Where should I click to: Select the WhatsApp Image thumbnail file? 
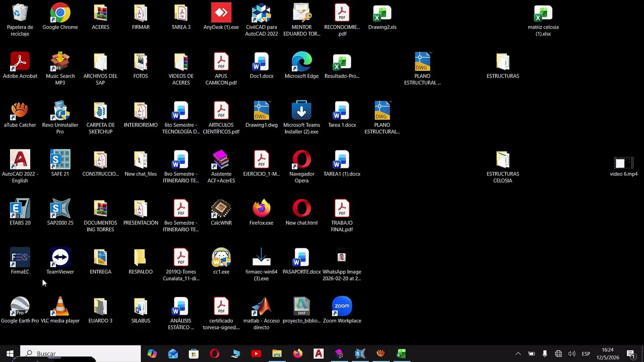(342, 264)
